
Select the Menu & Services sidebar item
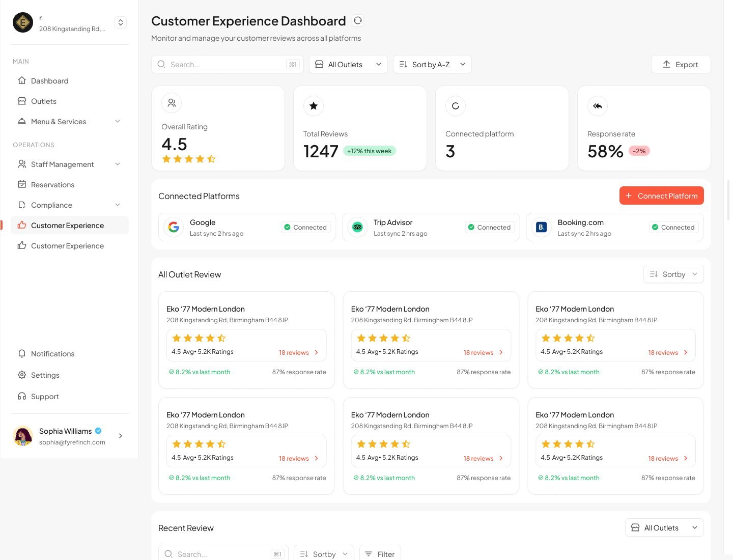(x=70, y=121)
